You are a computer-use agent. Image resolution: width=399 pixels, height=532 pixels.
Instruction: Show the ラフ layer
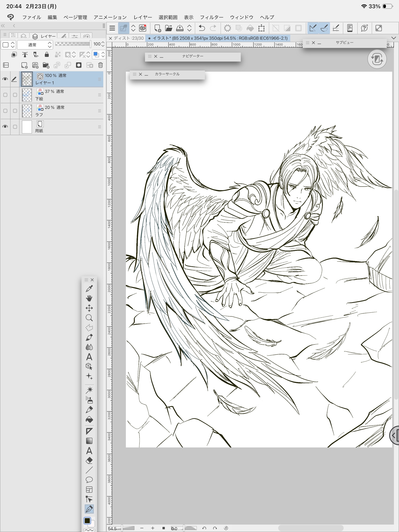[5, 111]
